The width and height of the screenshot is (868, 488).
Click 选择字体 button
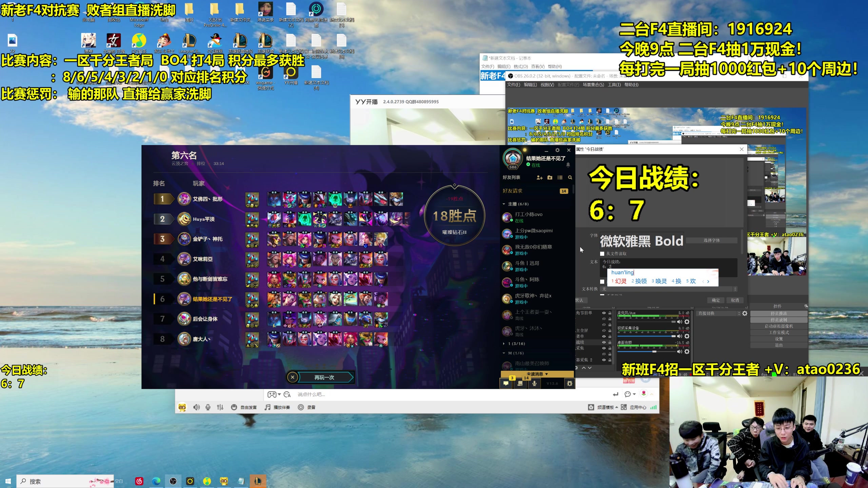point(711,240)
